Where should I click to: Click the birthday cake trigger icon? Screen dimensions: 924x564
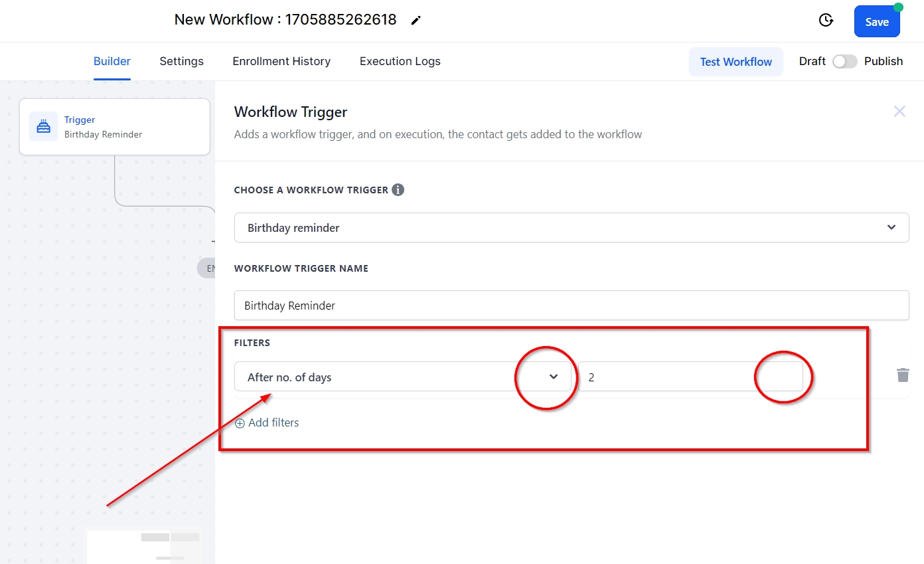[x=44, y=126]
